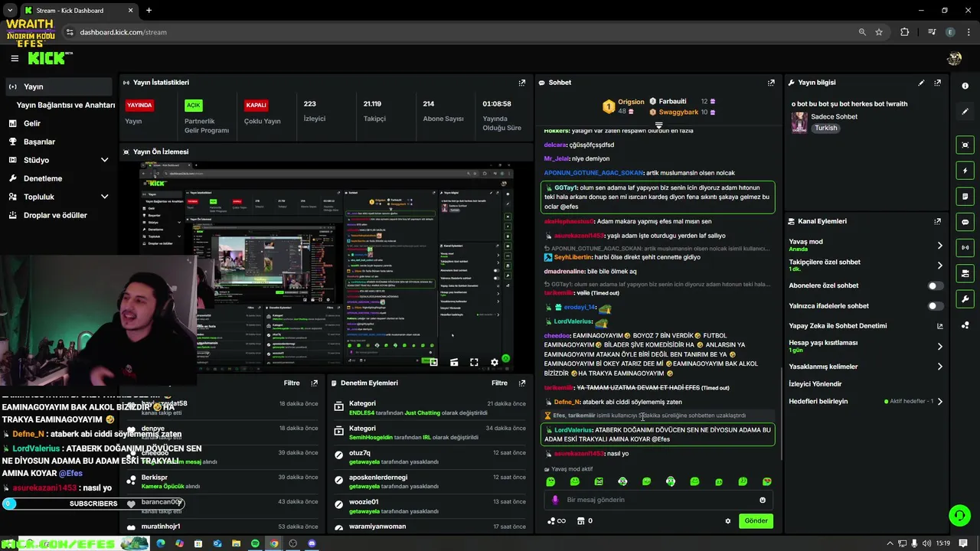
Task: Click the purple microphone icon in chat input
Action: tap(555, 500)
